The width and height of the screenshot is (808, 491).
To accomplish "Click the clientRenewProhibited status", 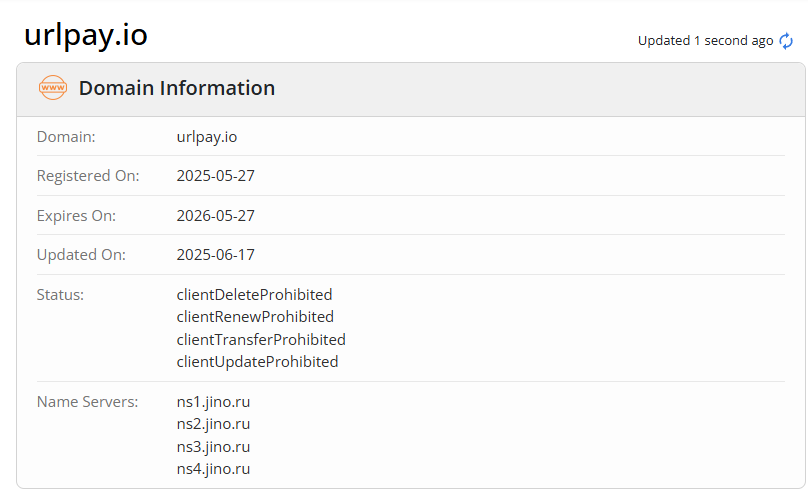I will pos(255,317).
